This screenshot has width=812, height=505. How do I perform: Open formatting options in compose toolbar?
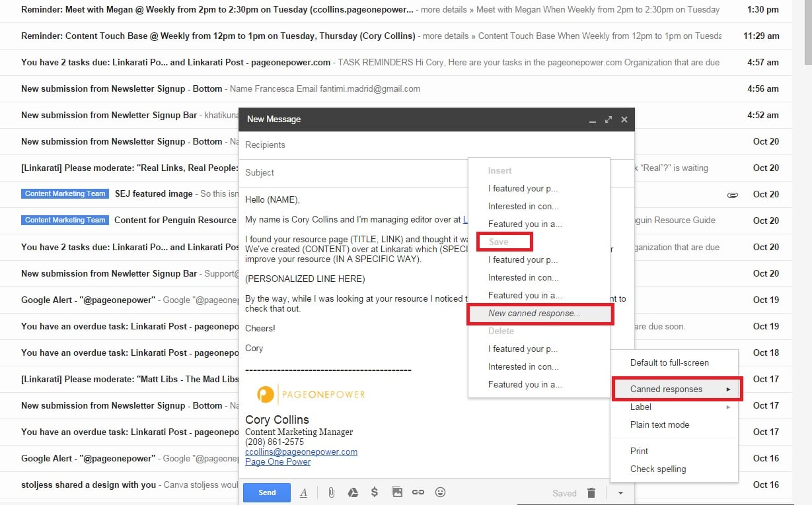(x=304, y=492)
